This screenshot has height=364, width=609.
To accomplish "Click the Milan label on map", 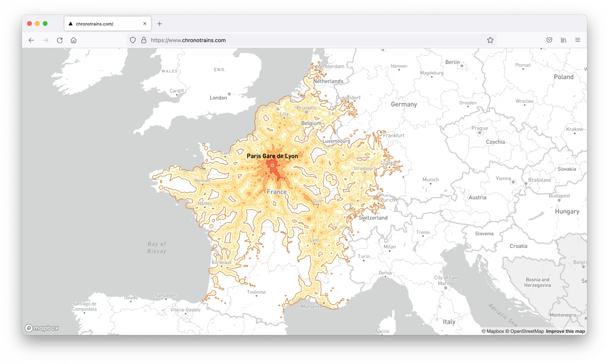I will coord(389,247).
